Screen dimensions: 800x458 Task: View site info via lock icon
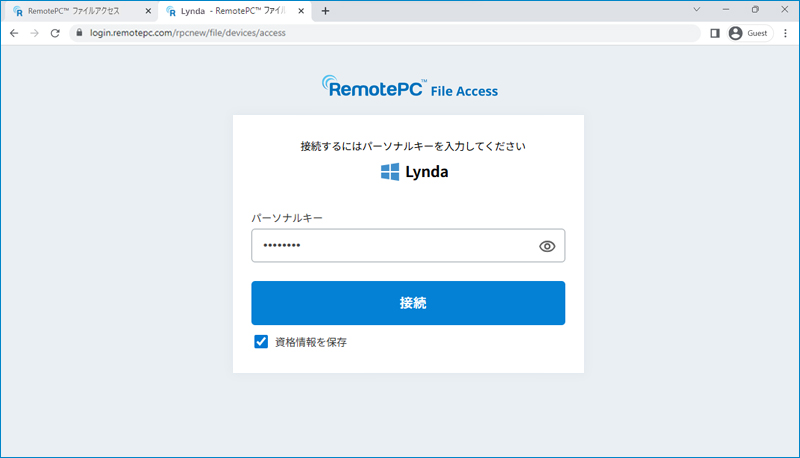(x=79, y=33)
